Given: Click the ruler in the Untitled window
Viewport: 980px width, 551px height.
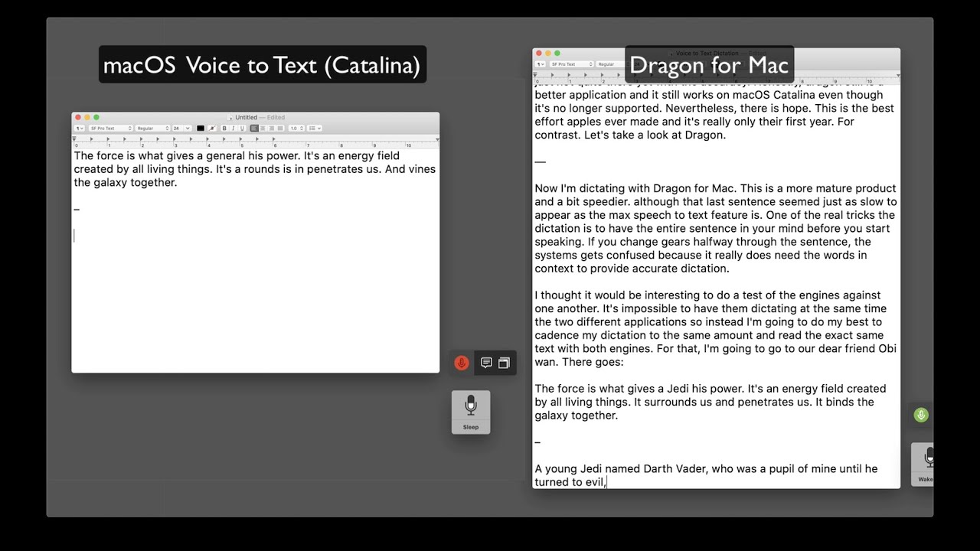Looking at the screenshot, I should [x=256, y=142].
